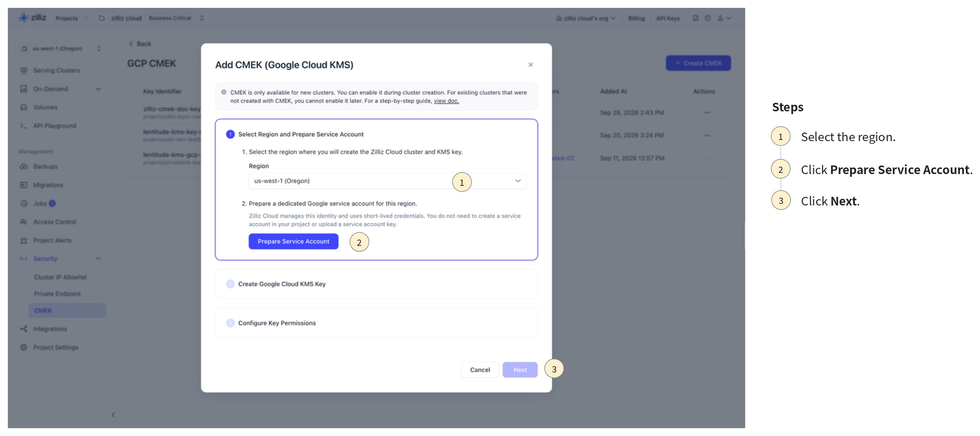Open the view doc link
The image size is (980, 436).
(446, 101)
